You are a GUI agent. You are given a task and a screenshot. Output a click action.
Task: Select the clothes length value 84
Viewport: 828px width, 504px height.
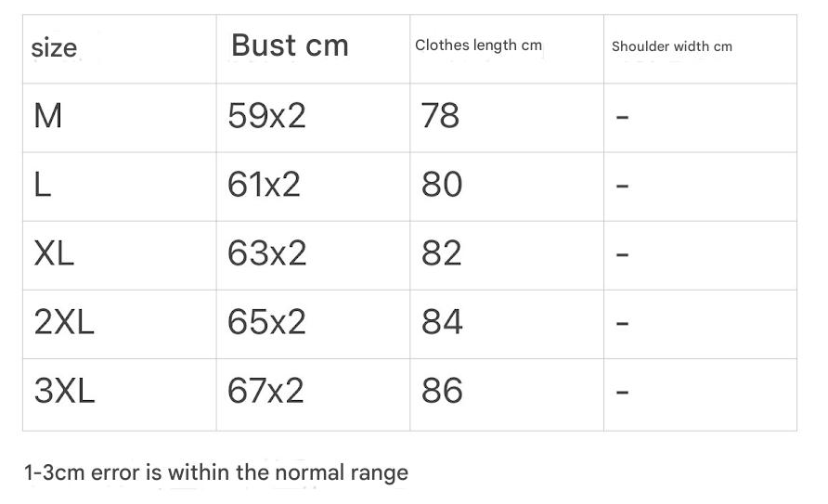[441, 322]
